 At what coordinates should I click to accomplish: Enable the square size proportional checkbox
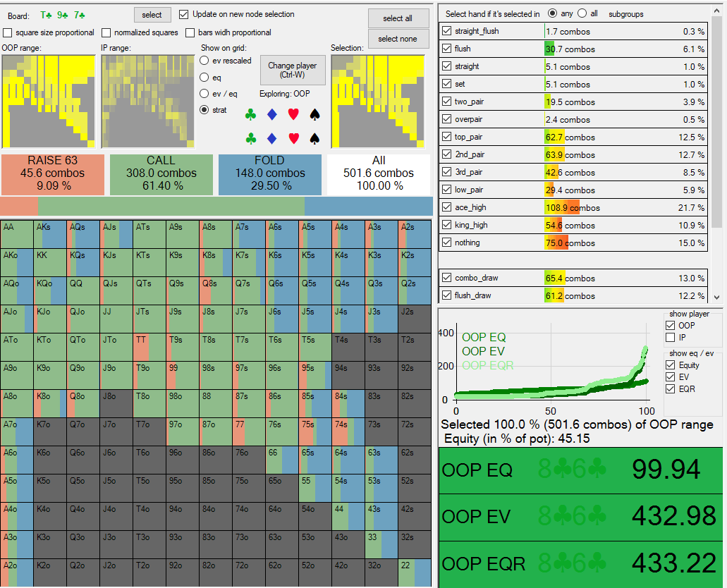[x=8, y=32]
